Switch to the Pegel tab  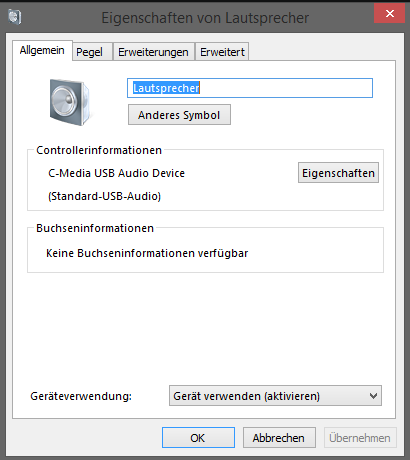pos(90,52)
